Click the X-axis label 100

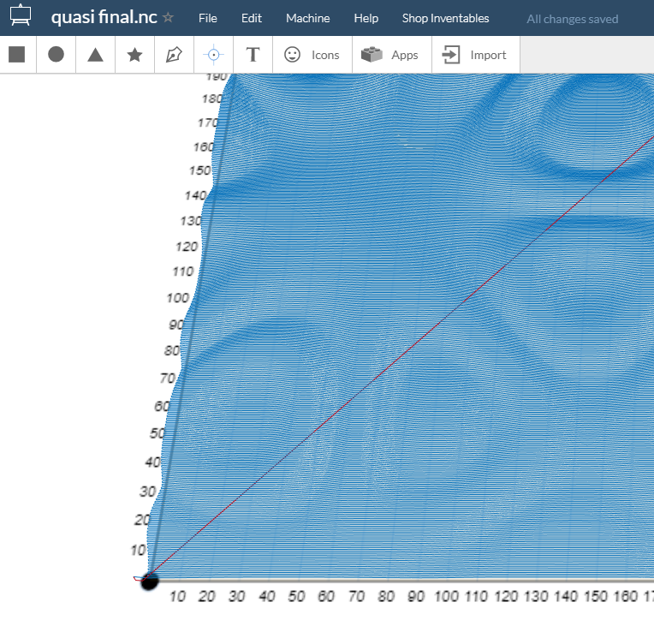(446, 596)
